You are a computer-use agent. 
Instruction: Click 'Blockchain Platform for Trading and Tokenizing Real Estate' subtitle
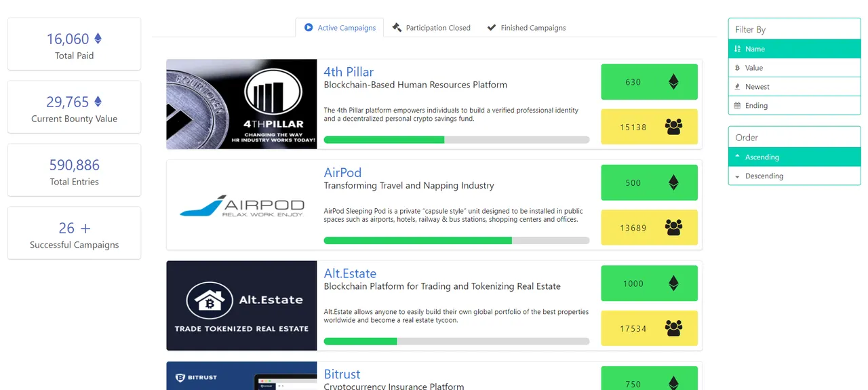click(x=442, y=286)
